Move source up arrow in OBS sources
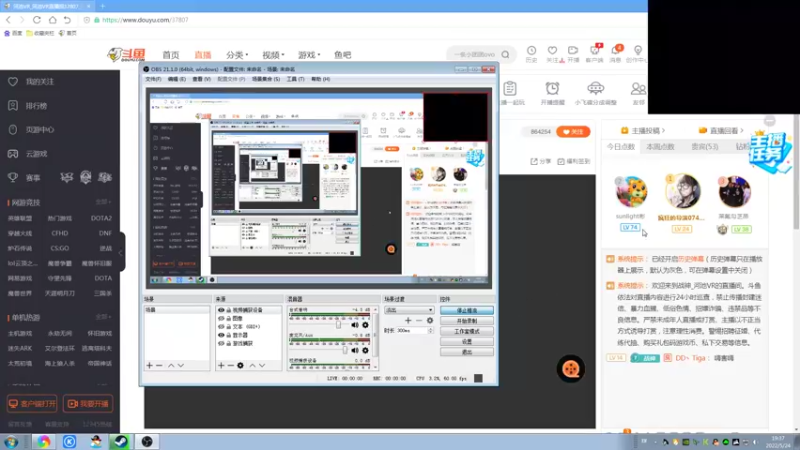Viewport: 800px width, 450px height. coord(252,365)
